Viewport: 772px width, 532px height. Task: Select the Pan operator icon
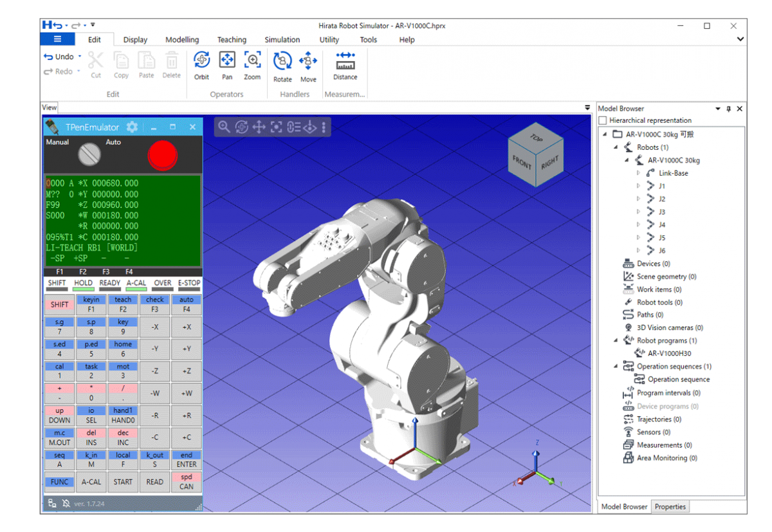coord(227,60)
